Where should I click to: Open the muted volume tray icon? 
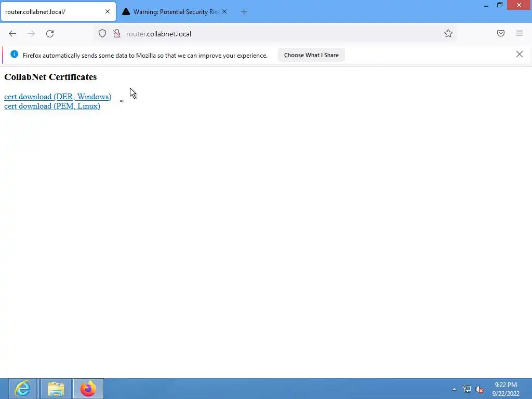(x=480, y=389)
